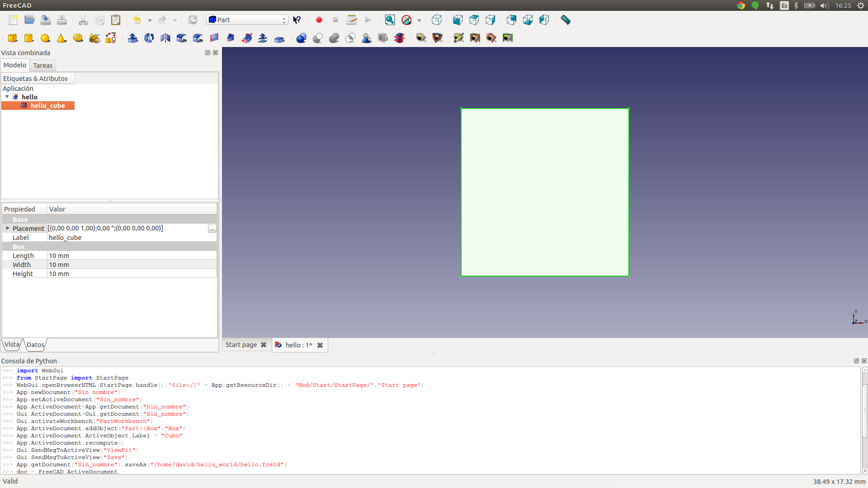
Task: Click the Length value 10 mm
Action: 132,256
